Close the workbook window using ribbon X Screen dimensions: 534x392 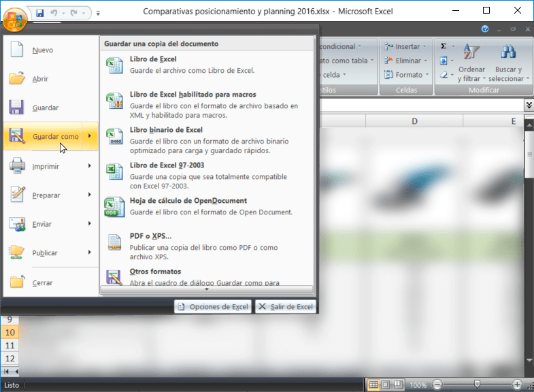pos(527,29)
